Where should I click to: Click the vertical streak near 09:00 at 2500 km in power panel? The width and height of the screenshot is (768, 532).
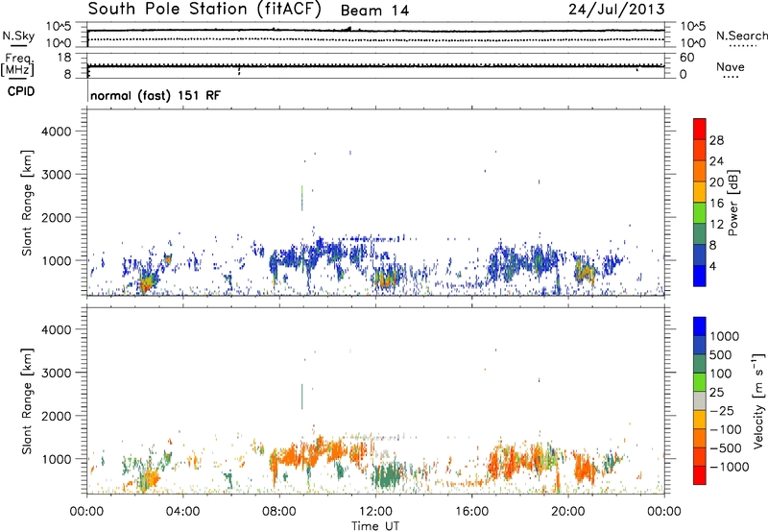coord(302,198)
